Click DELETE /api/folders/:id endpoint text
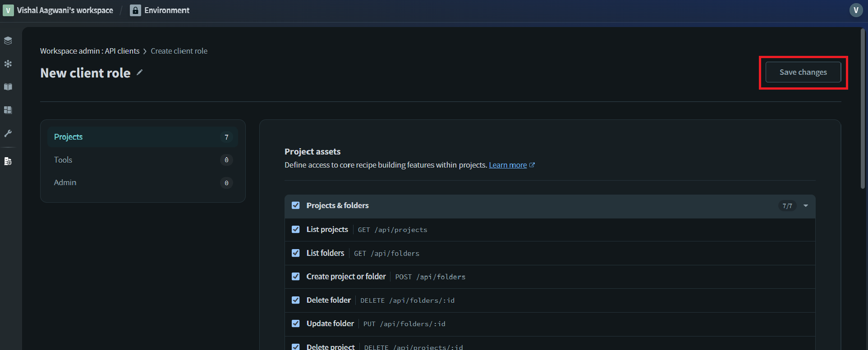 [x=407, y=300]
